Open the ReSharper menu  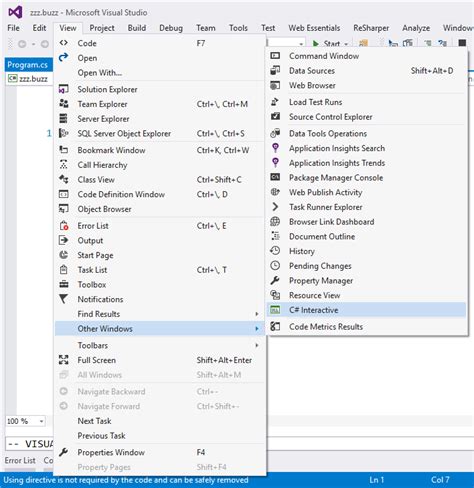pyautogui.click(x=371, y=28)
